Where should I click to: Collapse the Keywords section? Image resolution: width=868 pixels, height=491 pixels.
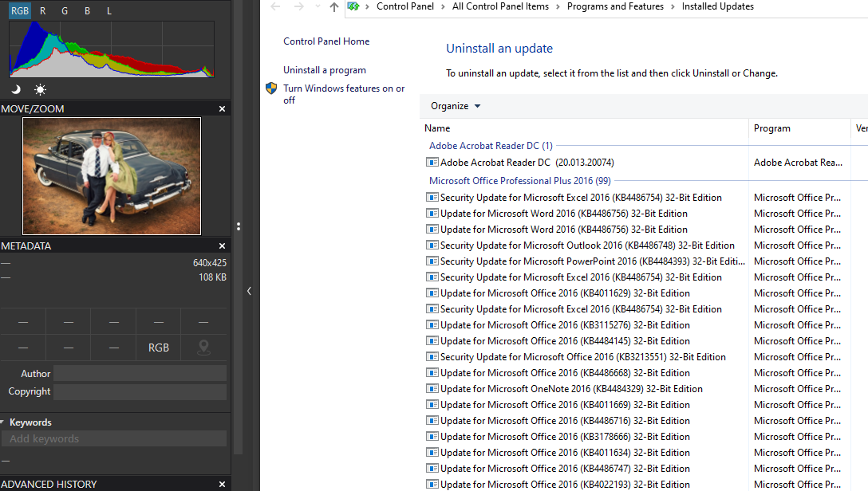click(x=6, y=422)
